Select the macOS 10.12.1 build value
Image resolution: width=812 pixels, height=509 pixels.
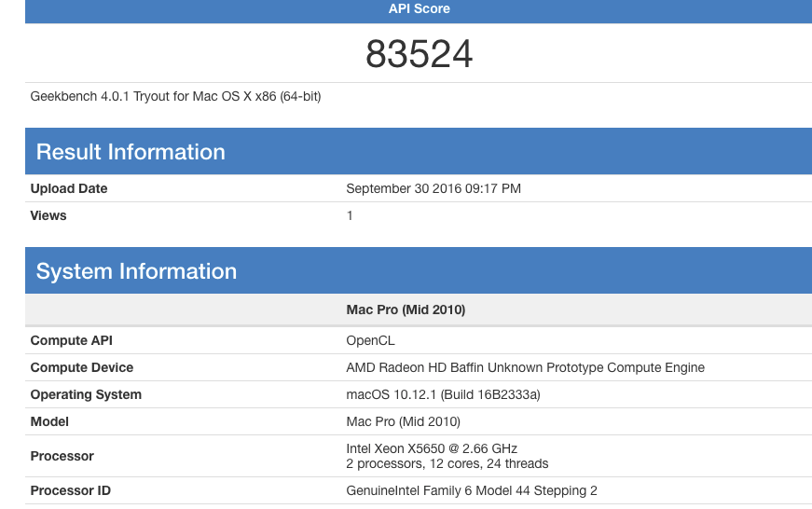pos(443,394)
